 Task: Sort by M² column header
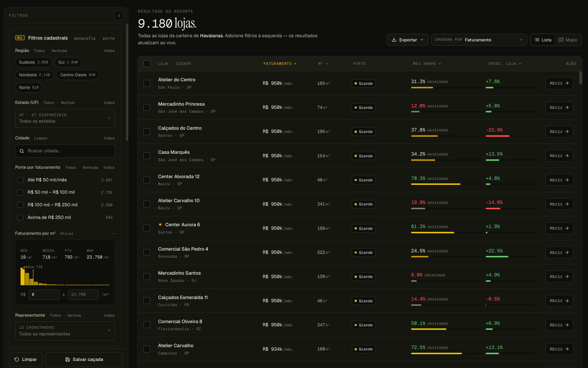tap(323, 64)
